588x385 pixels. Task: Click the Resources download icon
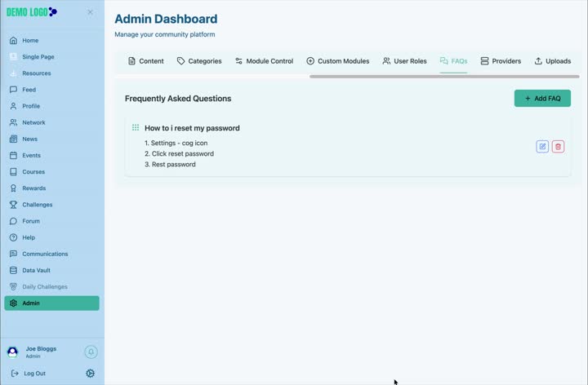13,73
